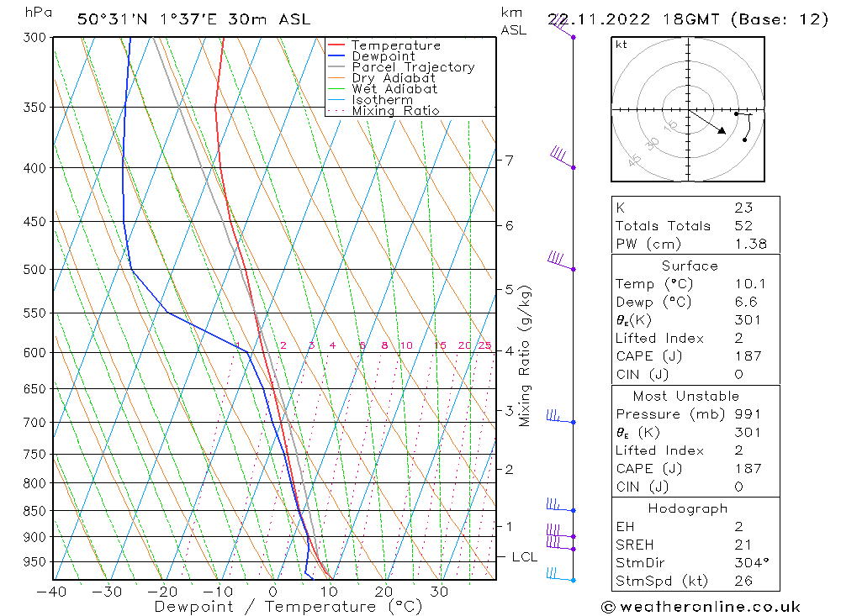Select the Dry Adiabat legend entry
Viewport: 841px width, 616px height.
pos(381,78)
